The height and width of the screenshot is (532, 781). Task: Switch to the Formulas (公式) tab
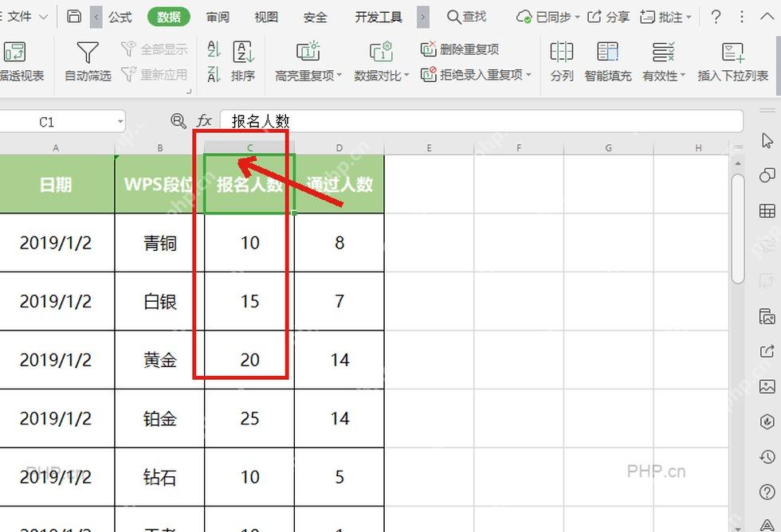[x=120, y=17]
